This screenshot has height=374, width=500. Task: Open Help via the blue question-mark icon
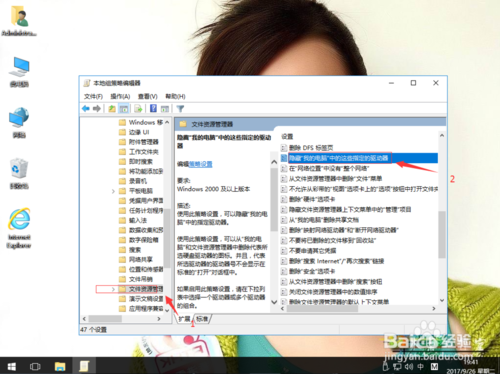click(x=153, y=108)
